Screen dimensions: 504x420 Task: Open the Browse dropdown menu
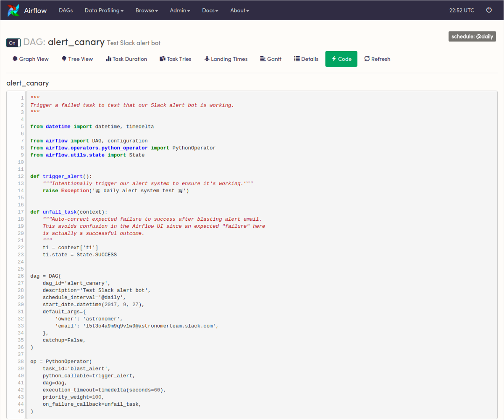(147, 10)
